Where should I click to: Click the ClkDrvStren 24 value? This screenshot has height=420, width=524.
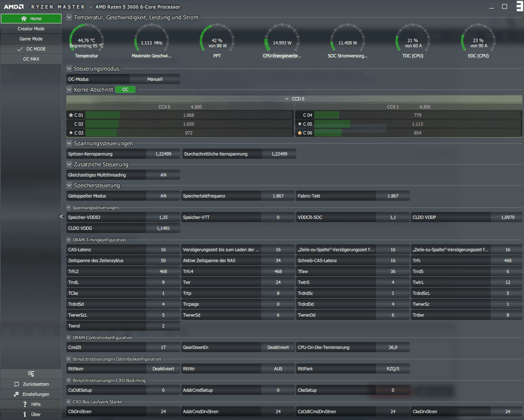(x=163, y=412)
